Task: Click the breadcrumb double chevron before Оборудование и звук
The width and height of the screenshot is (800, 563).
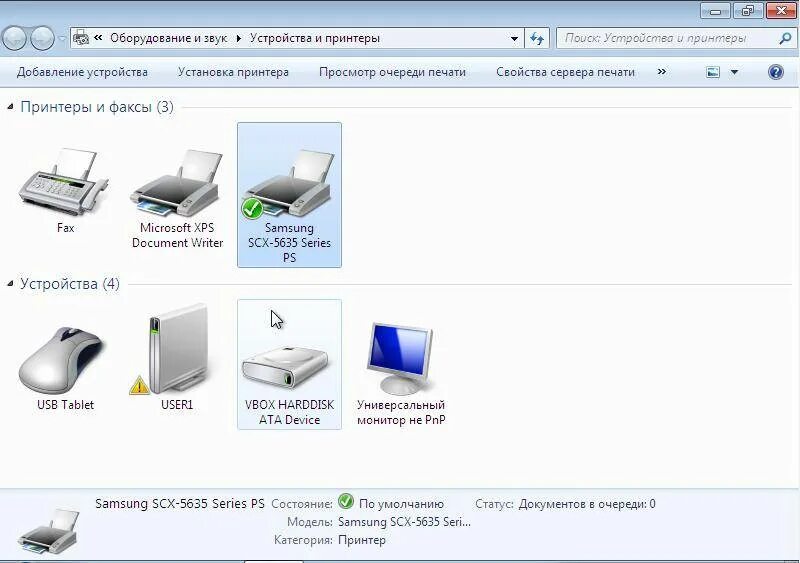Action: pos(98,38)
